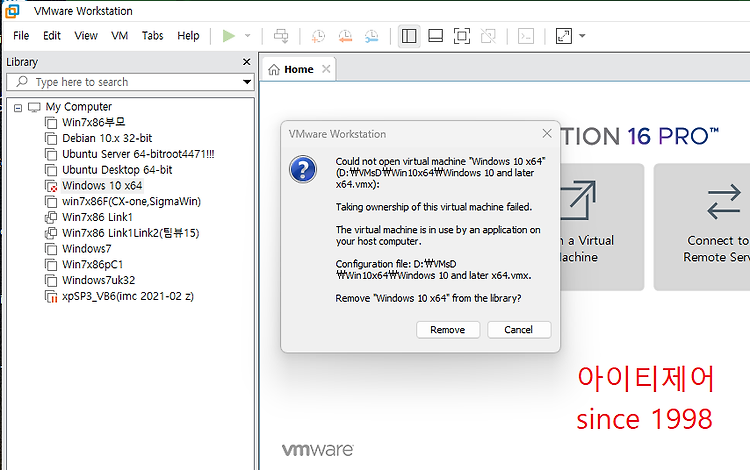This screenshot has height=470, width=750.
Task: Open the stretch options dropdown arrow
Action: (582, 36)
